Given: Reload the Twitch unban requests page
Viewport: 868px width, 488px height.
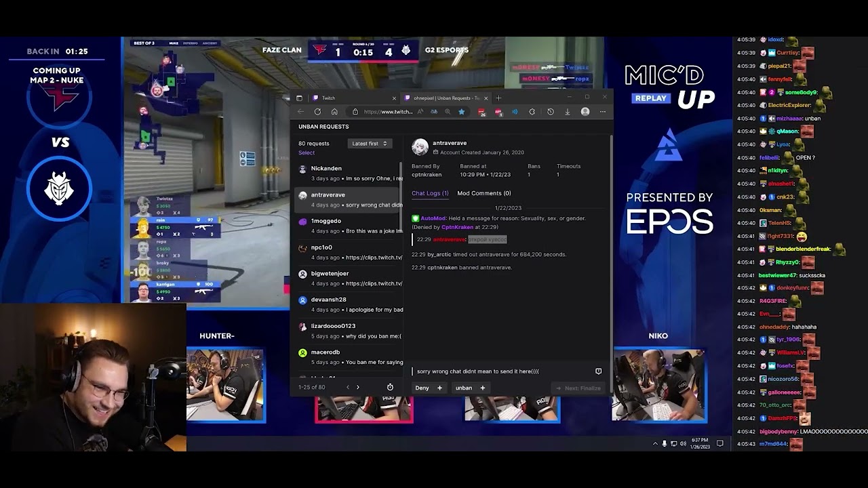Looking at the screenshot, I should coord(317,112).
